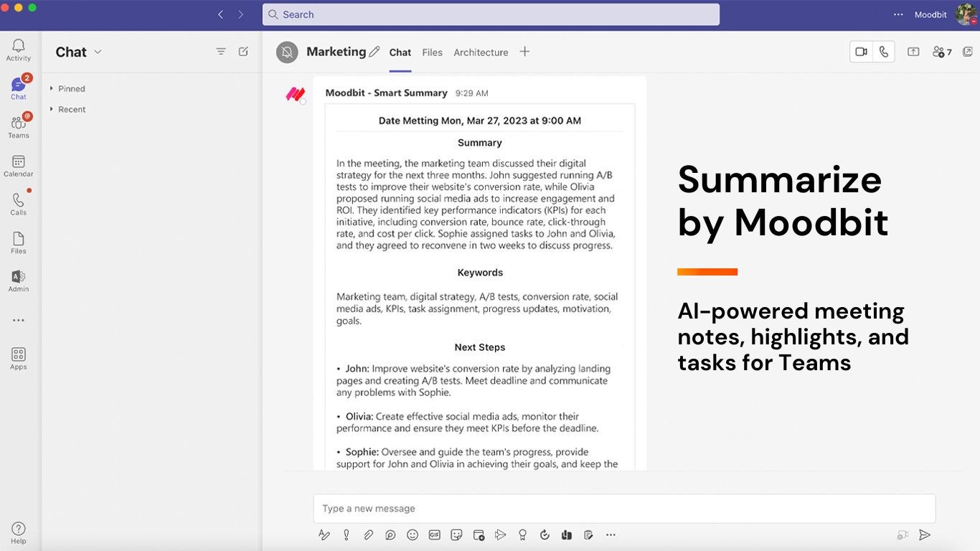Screen dimensions: 980x551
Task: Open the text Format options
Action: [324, 534]
